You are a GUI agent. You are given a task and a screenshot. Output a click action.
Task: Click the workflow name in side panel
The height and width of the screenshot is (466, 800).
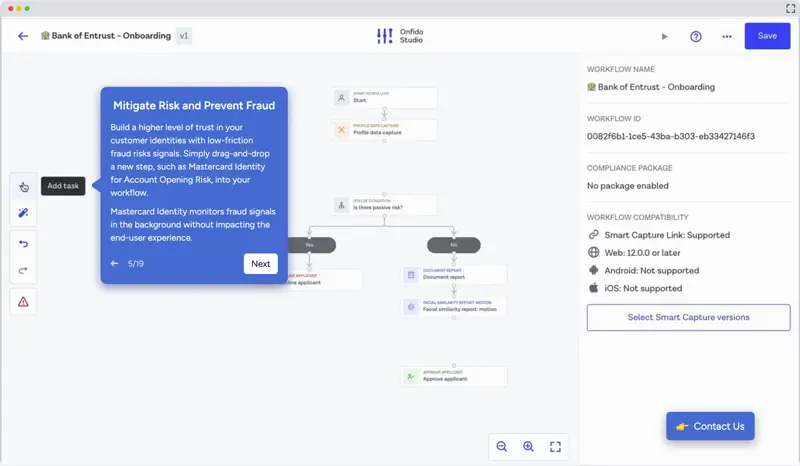[651, 87]
